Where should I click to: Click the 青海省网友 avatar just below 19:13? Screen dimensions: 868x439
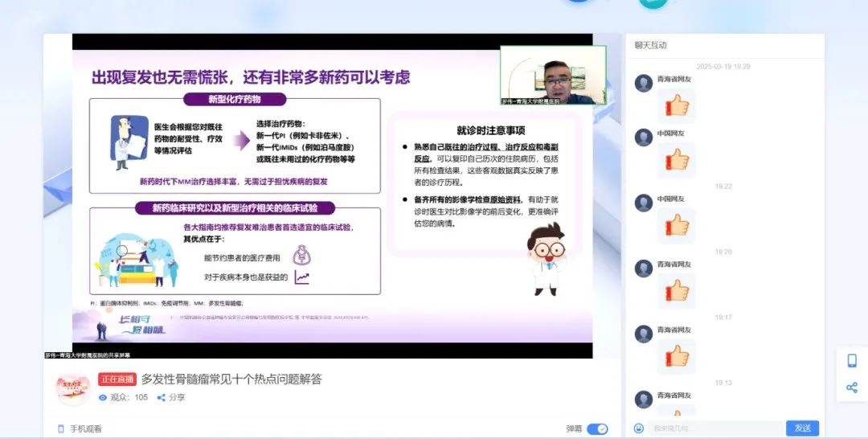point(643,400)
